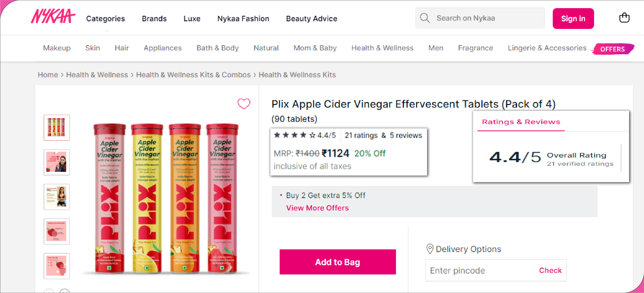Click the Nykaa logo
The image size is (644, 293).
click(x=53, y=17)
